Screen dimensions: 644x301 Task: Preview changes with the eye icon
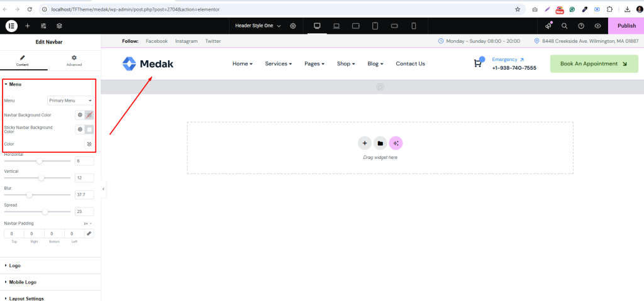[x=597, y=26]
